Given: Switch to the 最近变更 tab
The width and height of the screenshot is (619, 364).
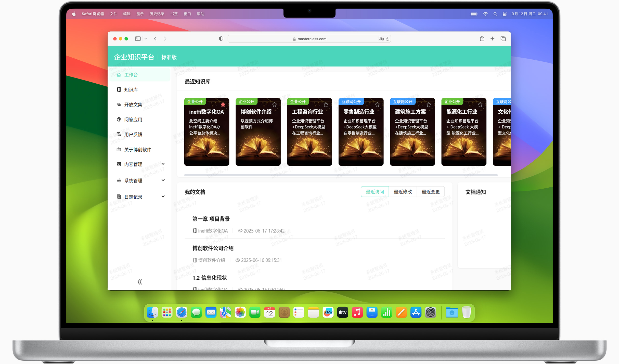Looking at the screenshot, I should tap(431, 192).
